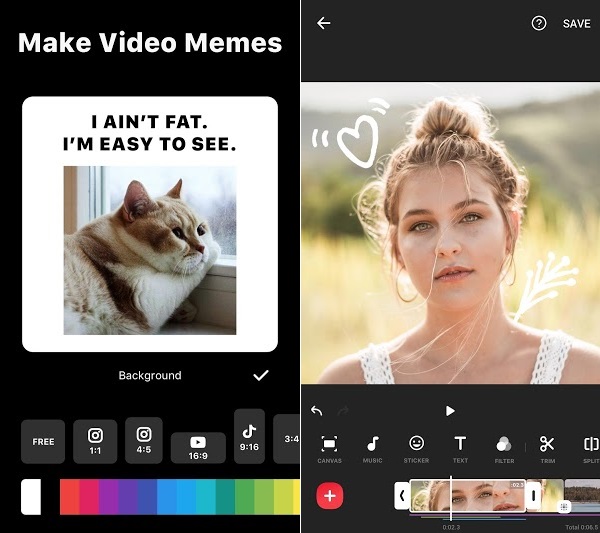Click the right trim handle of the clip
Screen dimensions: 600x533
click(533, 496)
